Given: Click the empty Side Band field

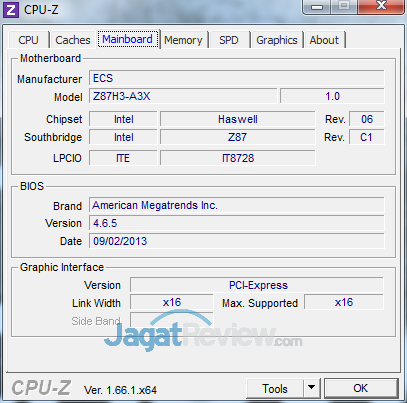Looking at the screenshot, I should click(171, 320).
